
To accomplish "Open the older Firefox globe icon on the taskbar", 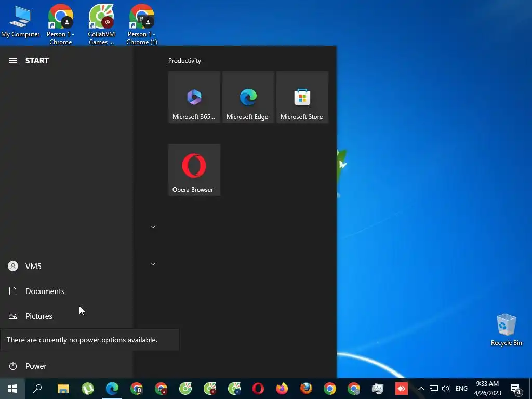I will 306,389.
